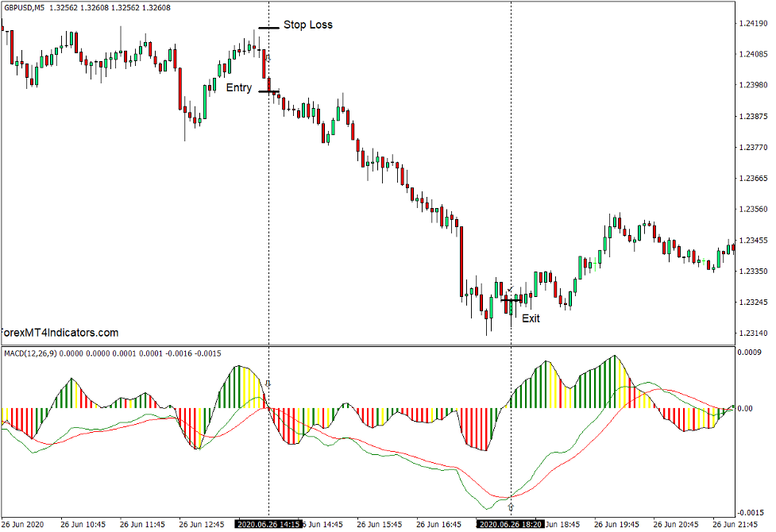Screen dimensions: 776x532
Task: Click the sell arrow above entry candle
Action: [x=268, y=59]
